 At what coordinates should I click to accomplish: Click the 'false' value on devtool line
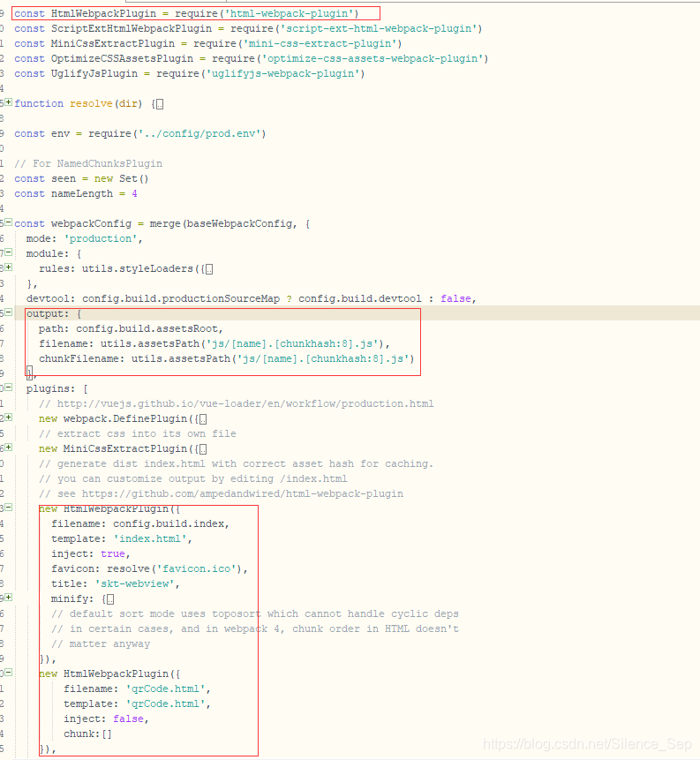tap(455, 299)
